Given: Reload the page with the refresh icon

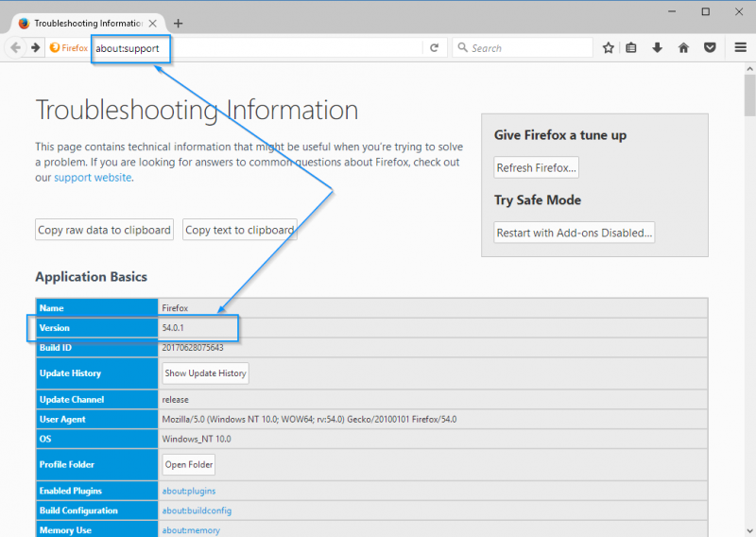Looking at the screenshot, I should point(435,48).
